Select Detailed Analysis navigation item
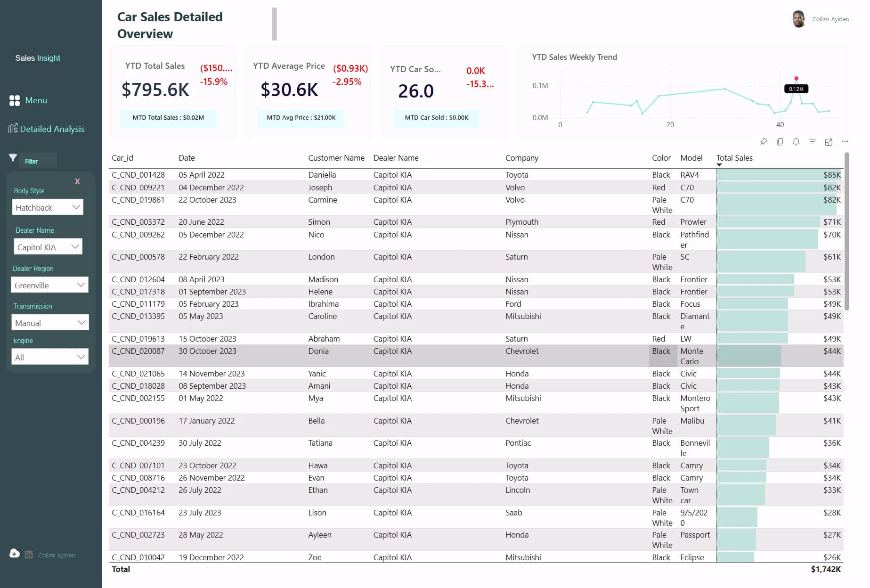This screenshot has height=588, width=870. pos(52,129)
